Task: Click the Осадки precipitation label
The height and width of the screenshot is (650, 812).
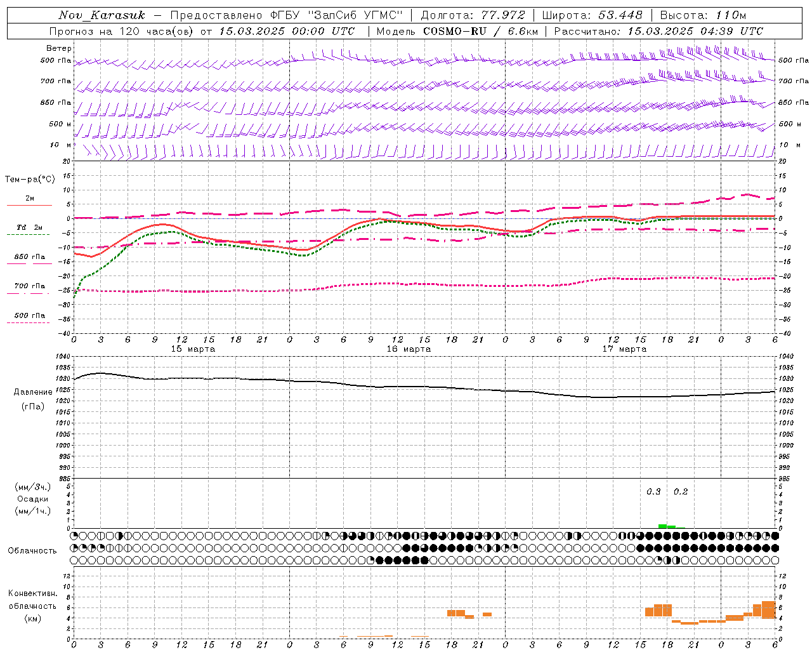Action: (33, 500)
